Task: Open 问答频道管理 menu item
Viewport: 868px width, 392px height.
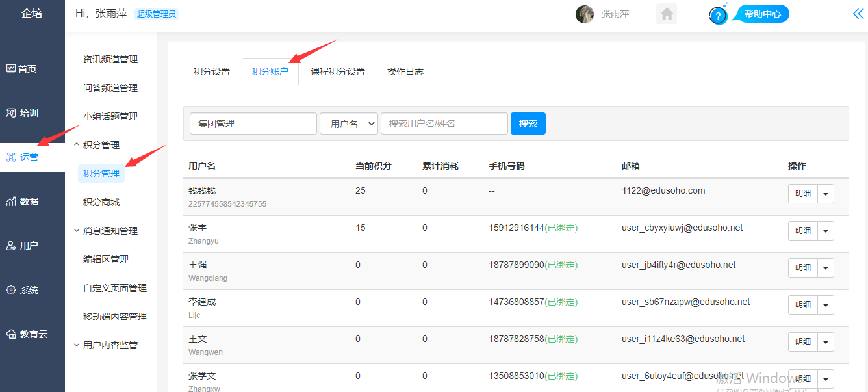Action: coord(110,88)
